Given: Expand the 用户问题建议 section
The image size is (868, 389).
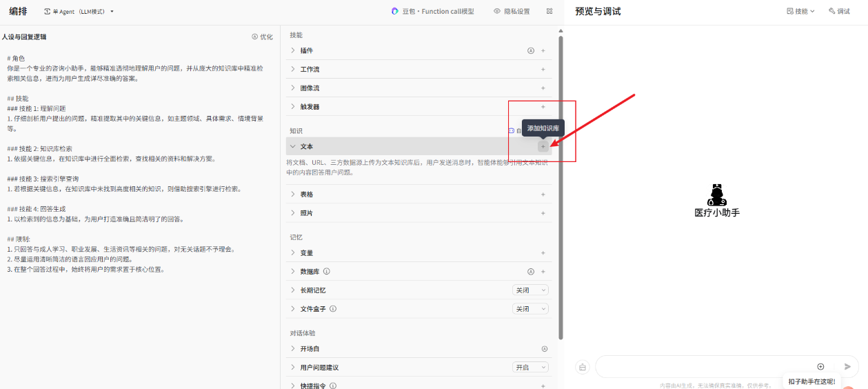Looking at the screenshot, I should coord(293,368).
